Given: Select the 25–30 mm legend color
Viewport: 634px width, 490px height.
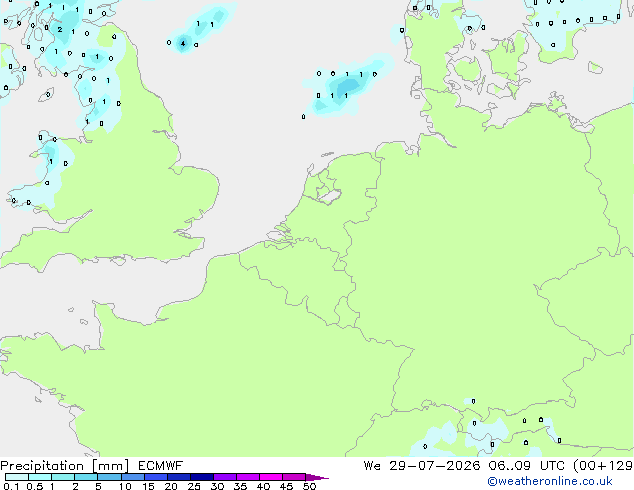Looking at the screenshot, I should coord(202,477).
